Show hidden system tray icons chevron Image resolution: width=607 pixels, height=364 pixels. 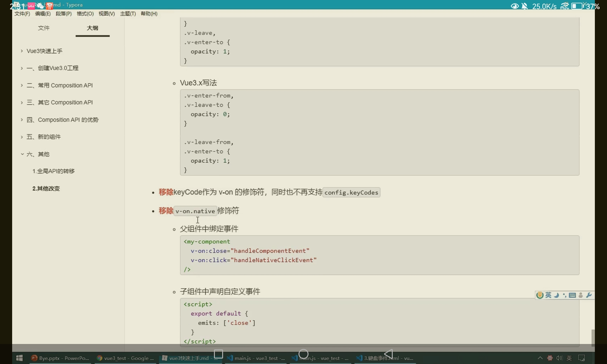click(540, 358)
